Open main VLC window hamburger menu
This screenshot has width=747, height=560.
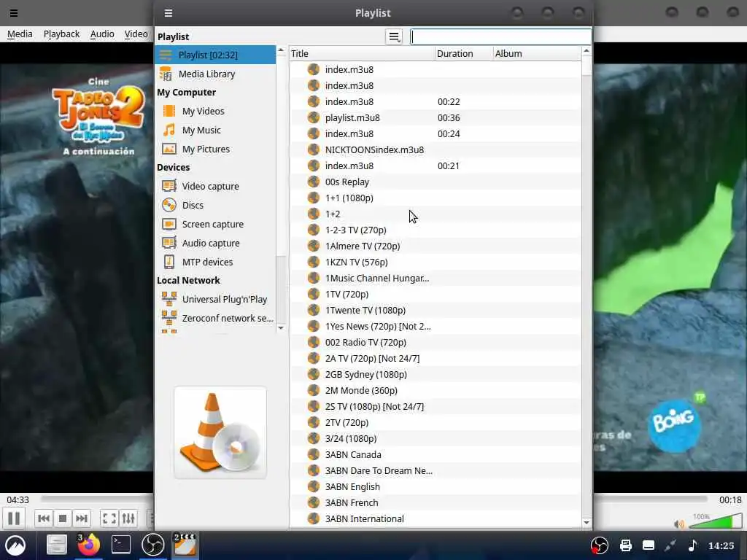click(x=14, y=13)
